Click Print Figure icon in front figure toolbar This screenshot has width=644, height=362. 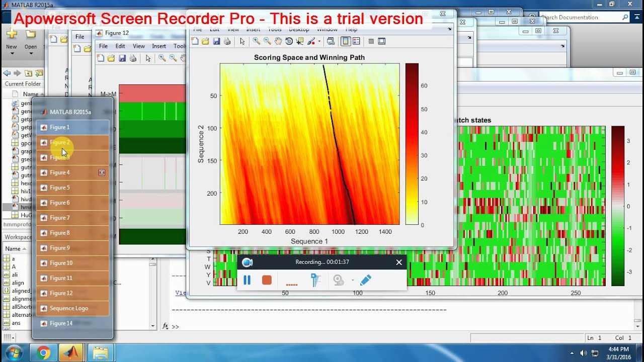[x=227, y=41]
